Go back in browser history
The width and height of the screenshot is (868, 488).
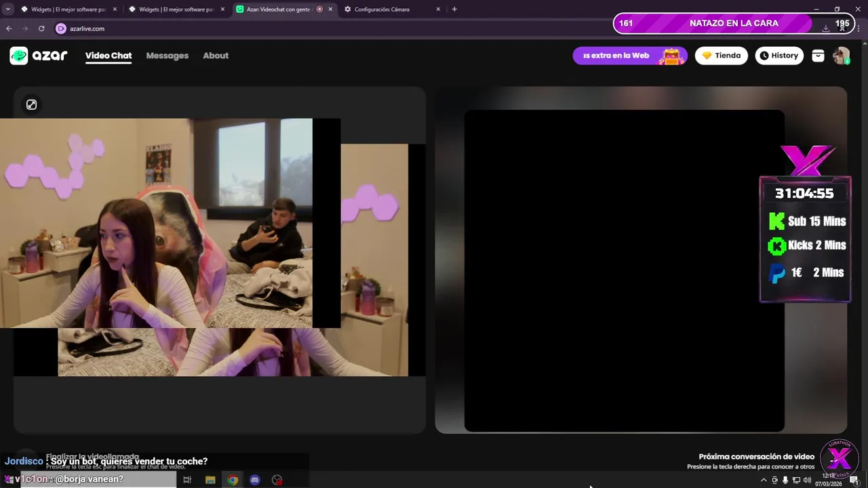[9, 28]
